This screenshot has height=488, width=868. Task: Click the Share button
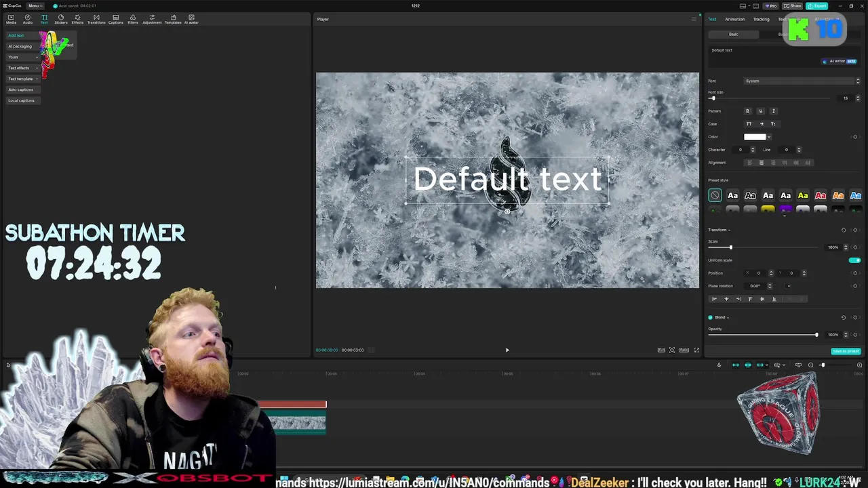click(x=793, y=5)
